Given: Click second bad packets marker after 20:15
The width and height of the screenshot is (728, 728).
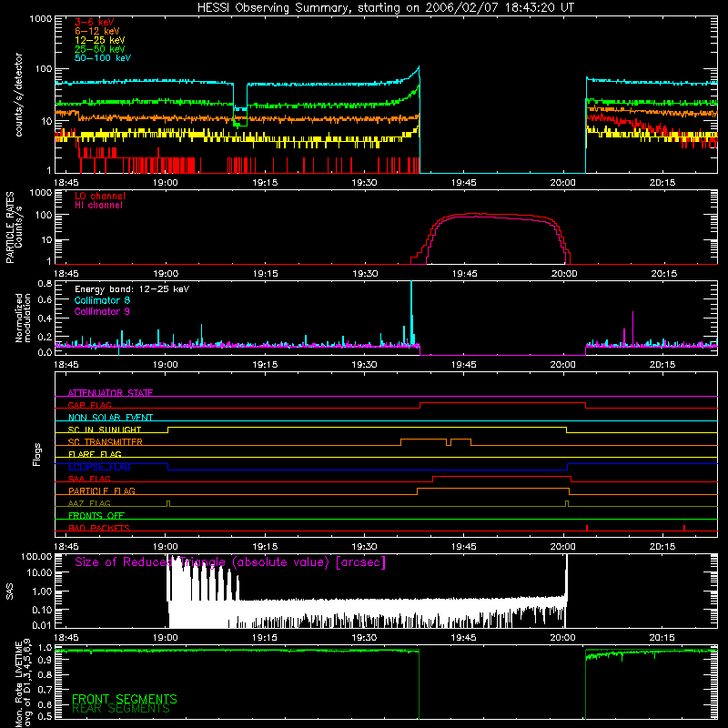Looking at the screenshot, I should (684, 528).
